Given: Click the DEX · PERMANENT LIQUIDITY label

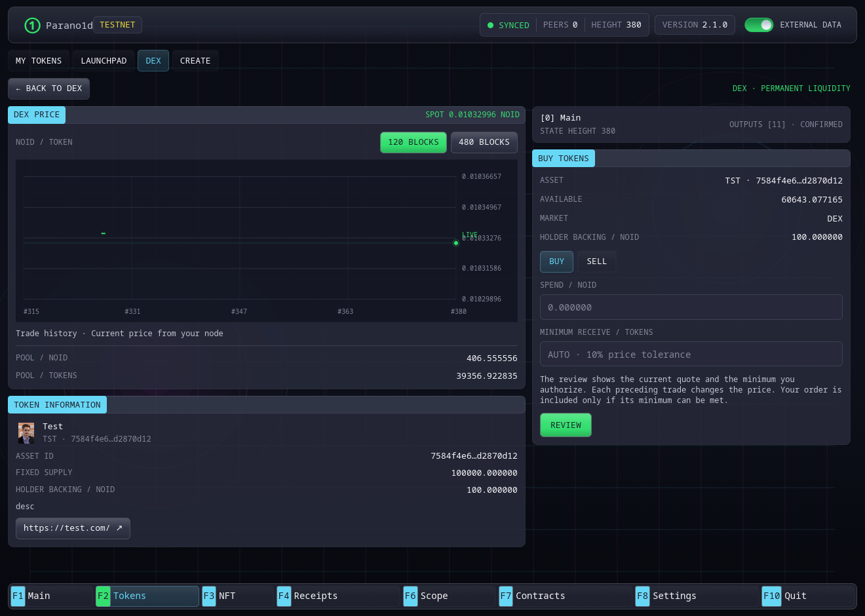Looking at the screenshot, I should pyautogui.click(x=791, y=88).
